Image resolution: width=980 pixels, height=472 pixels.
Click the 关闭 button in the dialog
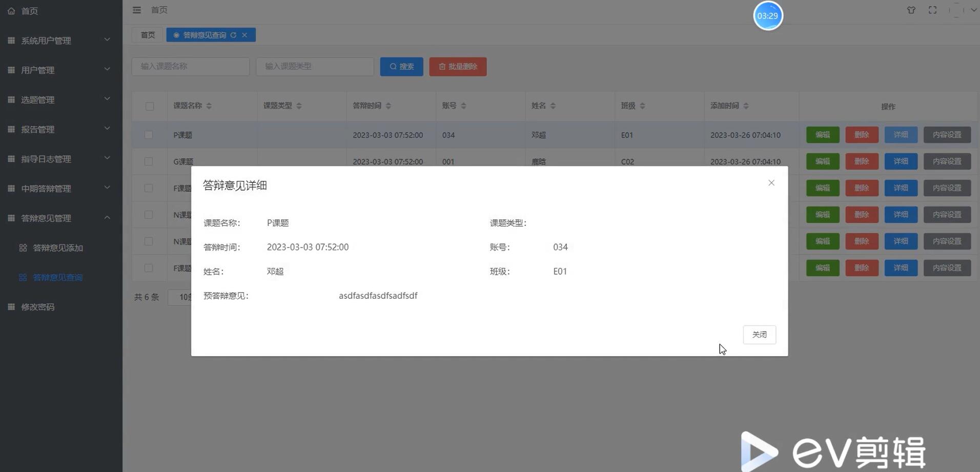click(759, 334)
